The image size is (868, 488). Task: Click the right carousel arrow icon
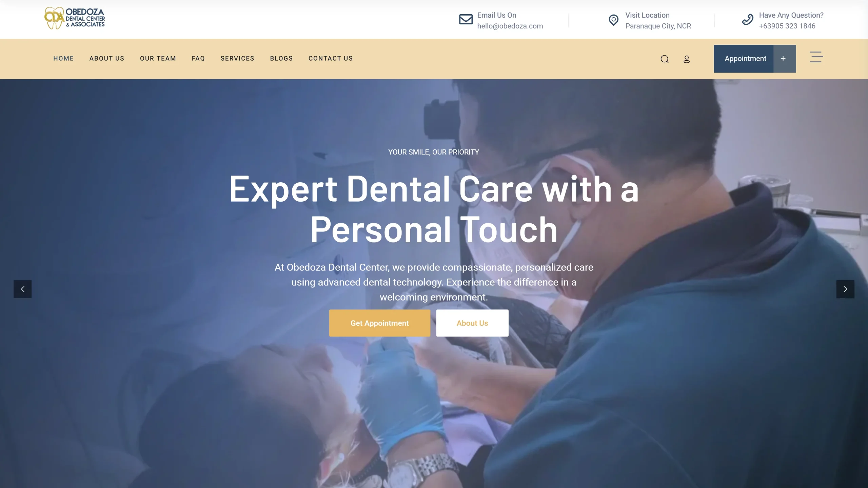point(845,289)
